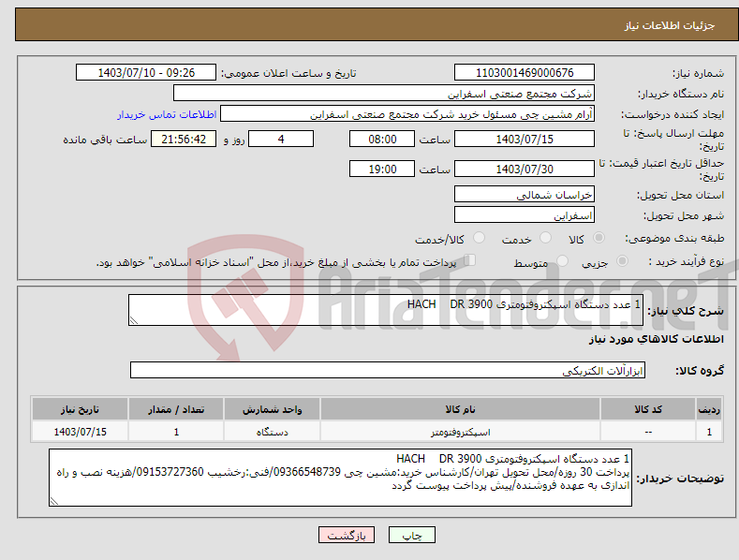
Task: Open buyer contact information link
Action: 167,114
